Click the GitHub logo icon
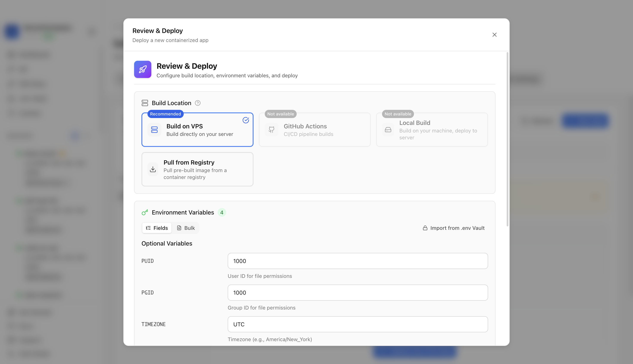Image resolution: width=633 pixels, height=364 pixels. (x=271, y=129)
